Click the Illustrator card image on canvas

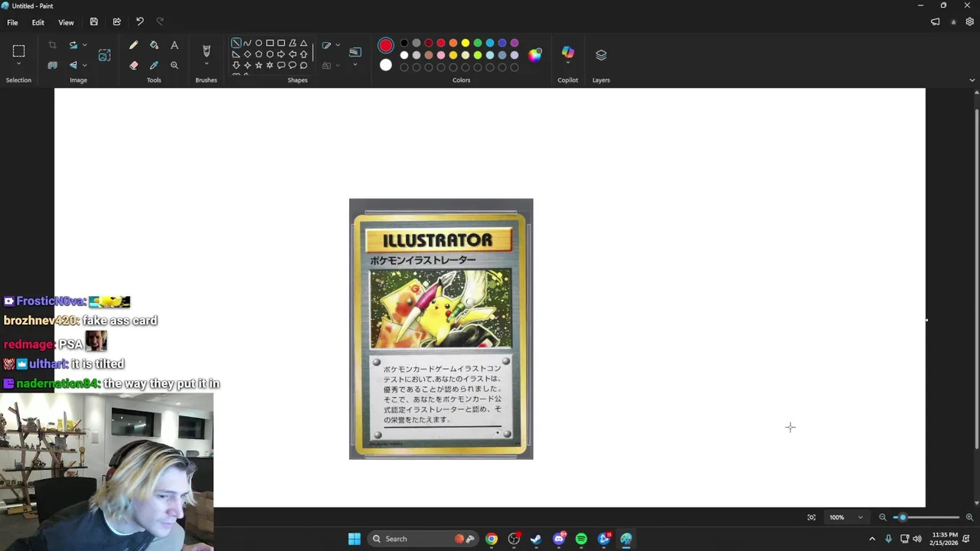click(441, 329)
